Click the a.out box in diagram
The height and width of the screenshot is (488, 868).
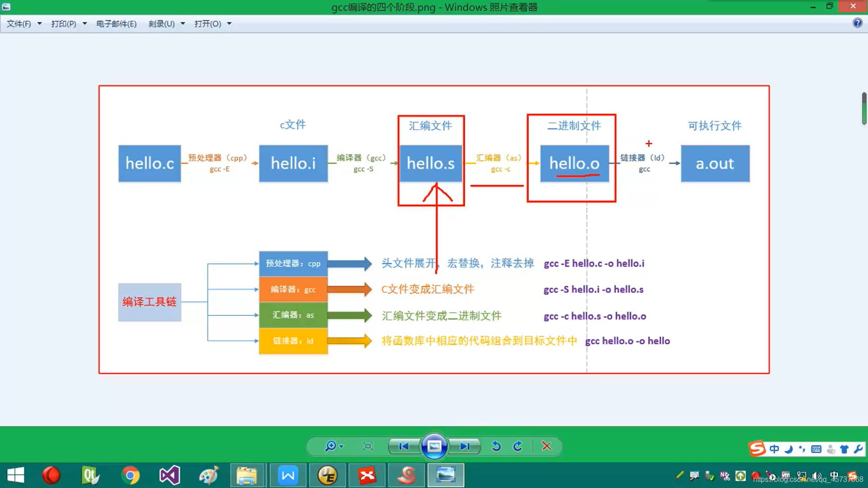click(x=715, y=164)
